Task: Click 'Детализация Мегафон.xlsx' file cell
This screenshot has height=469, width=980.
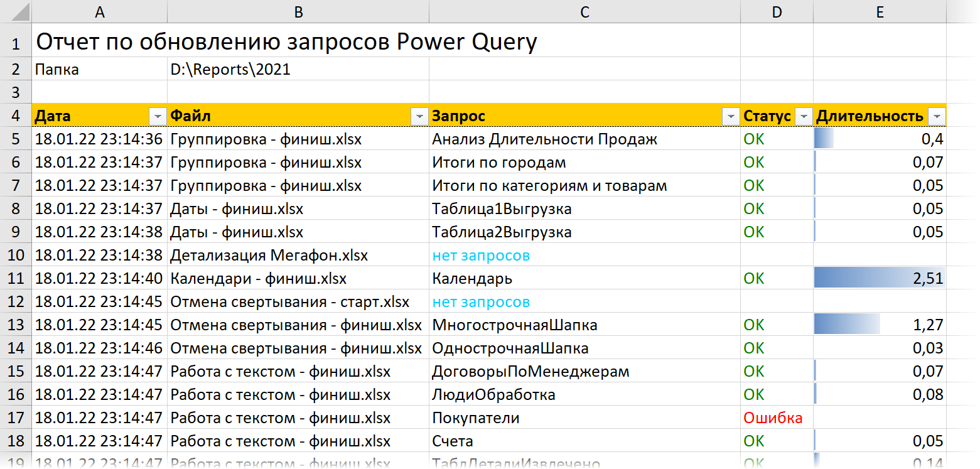Action: pos(298,255)
